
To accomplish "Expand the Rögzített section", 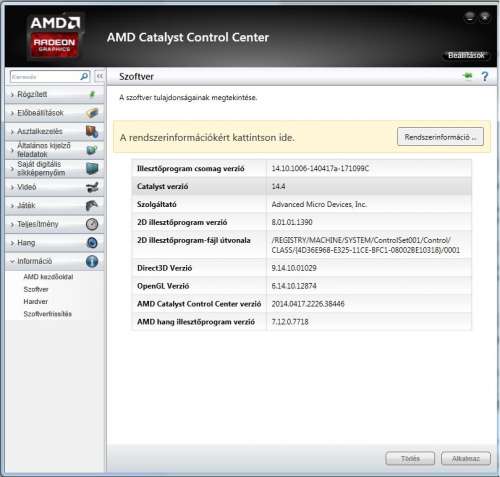I will [12, 95].
